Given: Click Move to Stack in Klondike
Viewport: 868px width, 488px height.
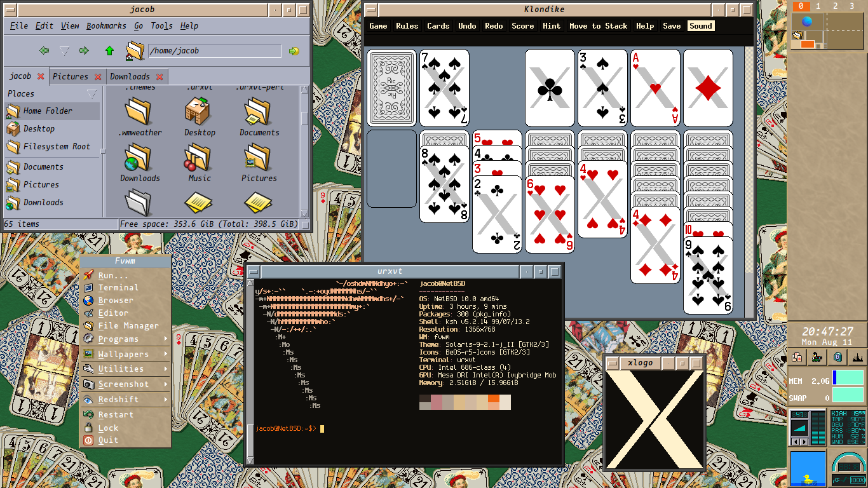Looking at the screenshot, I should pyautogui.click(x=598, y=26).
